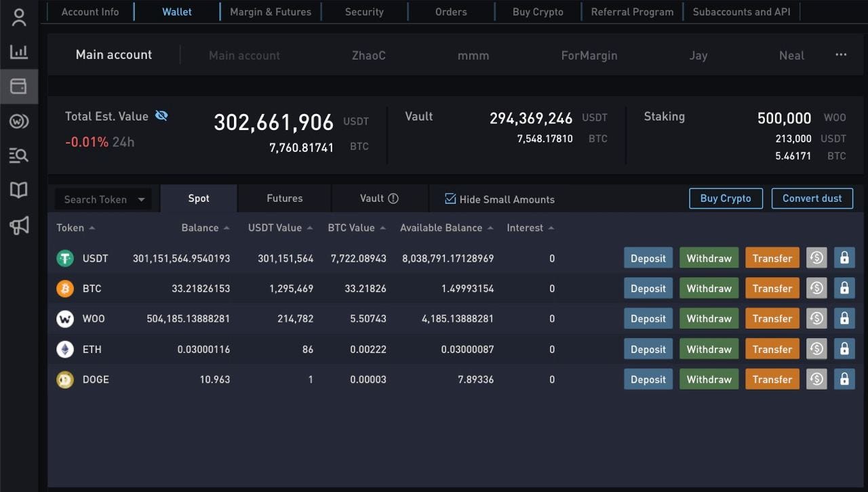Open the search list icon in sidebar
868x492 pixels.
19,156
